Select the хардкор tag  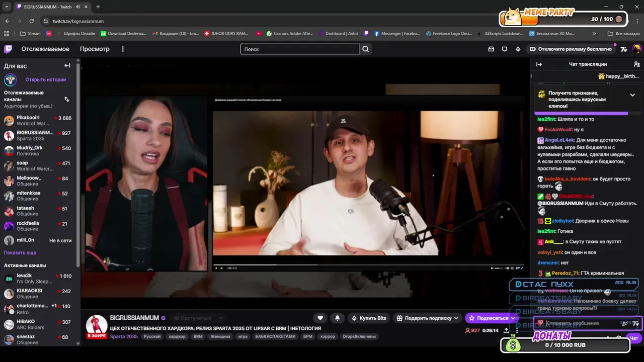click(x=177, y=336)
